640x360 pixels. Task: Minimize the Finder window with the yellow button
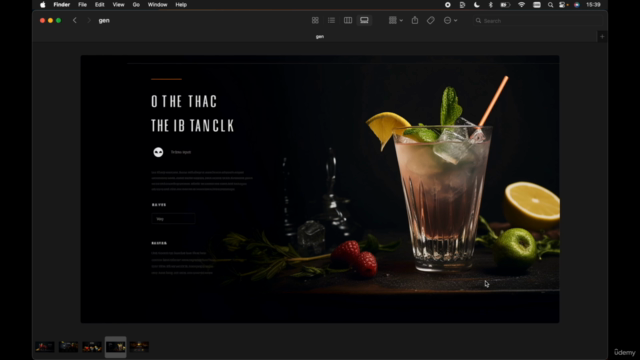pos(51,20)
